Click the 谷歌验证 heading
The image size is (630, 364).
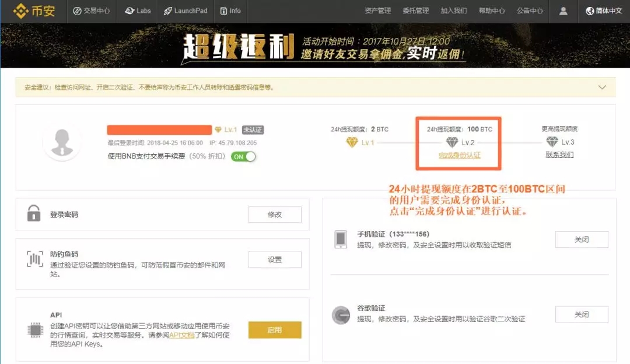(x=371, y=308)
